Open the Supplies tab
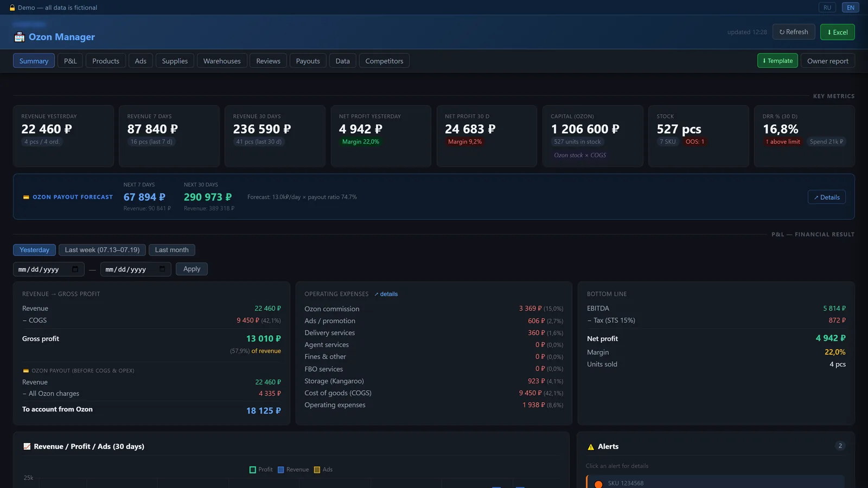 [x=175, y=61]
